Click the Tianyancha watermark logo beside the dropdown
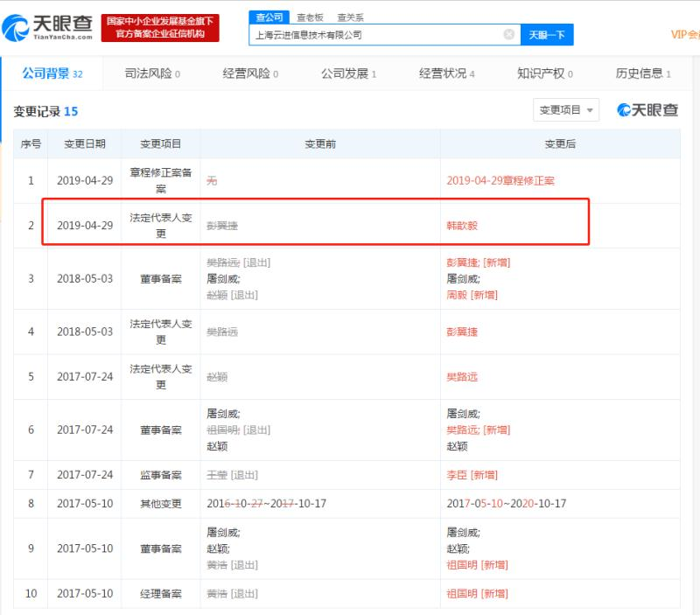This screenshot has width=700, height=615. point(647,110)
